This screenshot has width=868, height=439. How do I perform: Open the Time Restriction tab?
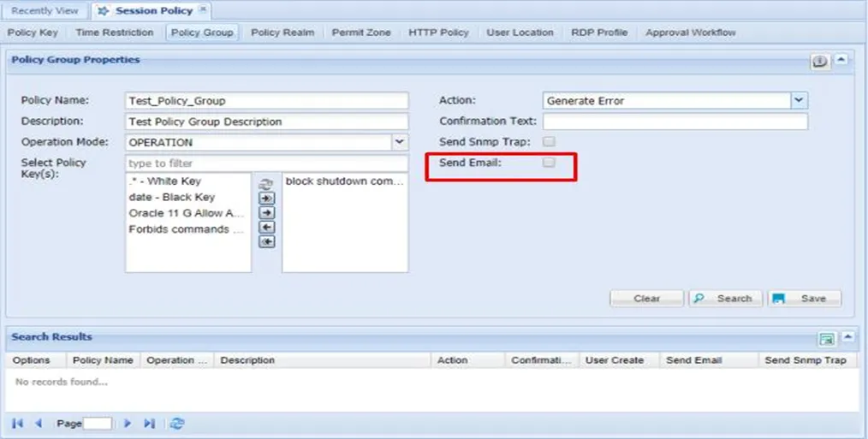click(115, 33)
